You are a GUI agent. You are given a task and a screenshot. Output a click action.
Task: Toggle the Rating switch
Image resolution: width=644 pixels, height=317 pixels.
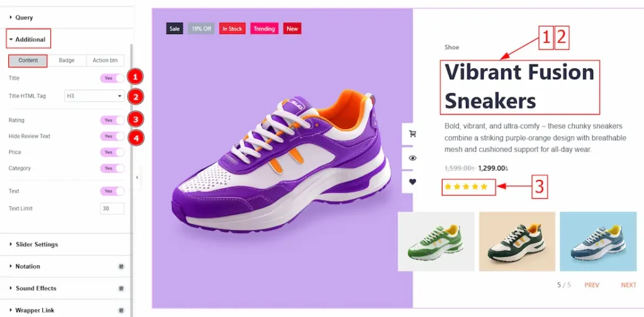click(x=112, y=120)
